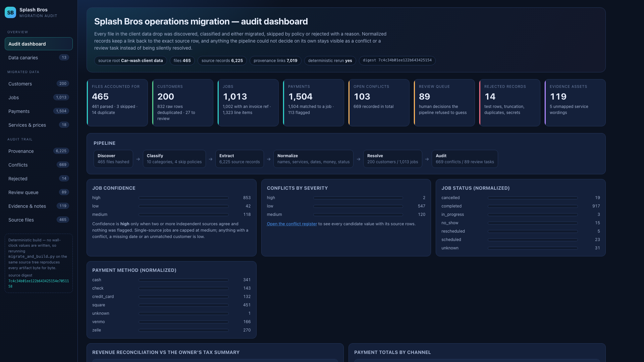Click the SB logo icon
Screen dimensions: 644x362
(x=10, y=12)
